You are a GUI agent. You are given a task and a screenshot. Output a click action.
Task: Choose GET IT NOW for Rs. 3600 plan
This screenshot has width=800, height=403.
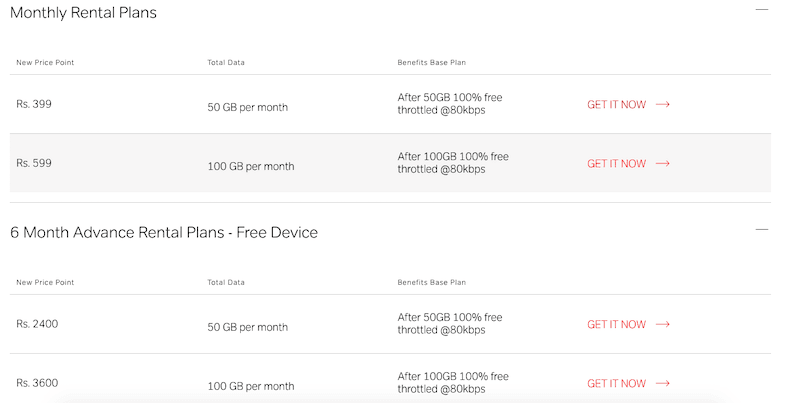point(616,384)
